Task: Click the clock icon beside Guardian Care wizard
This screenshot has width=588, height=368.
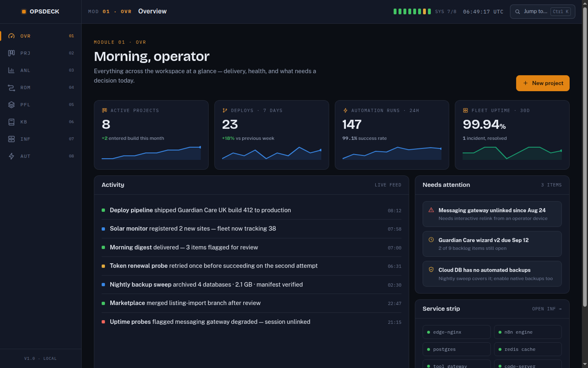Action: click(431, 240)
